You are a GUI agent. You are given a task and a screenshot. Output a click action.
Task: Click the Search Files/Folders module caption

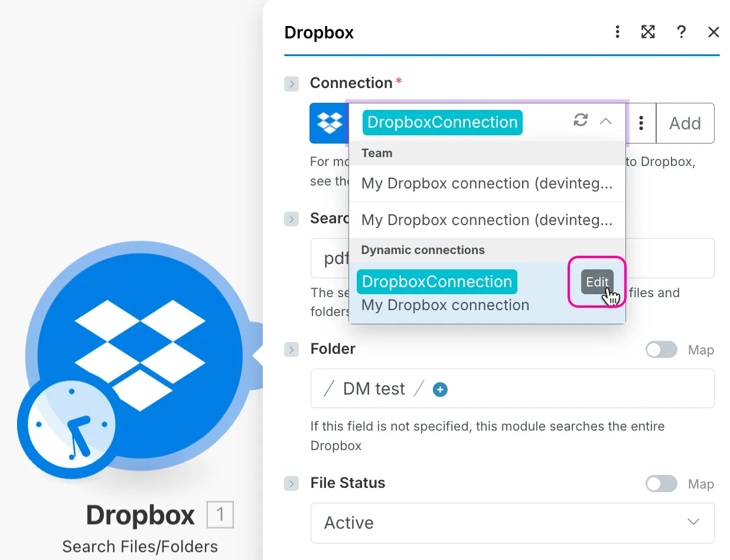coord(140,546)
